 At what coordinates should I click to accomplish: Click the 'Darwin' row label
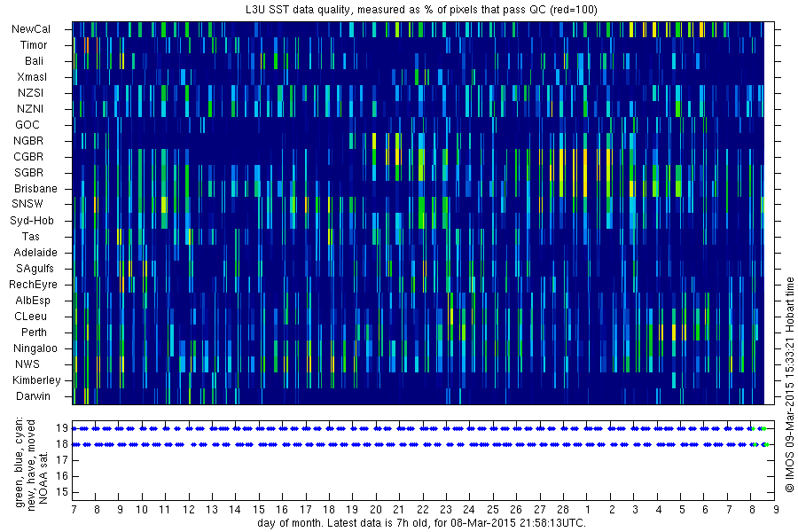click(x=33, y=396)
